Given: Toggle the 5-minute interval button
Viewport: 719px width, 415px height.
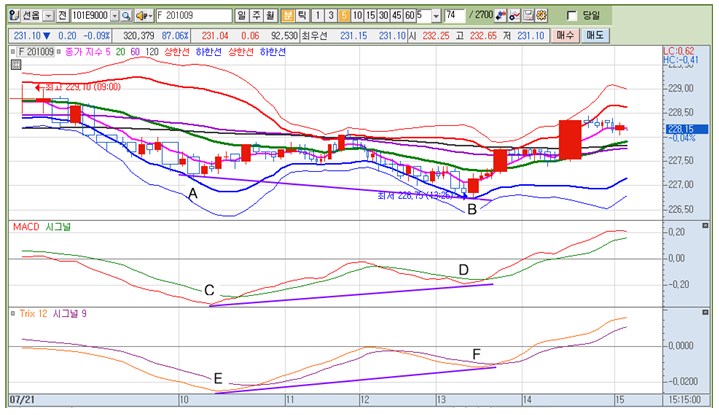Looking at the screenshot, I should coord(344,16).
